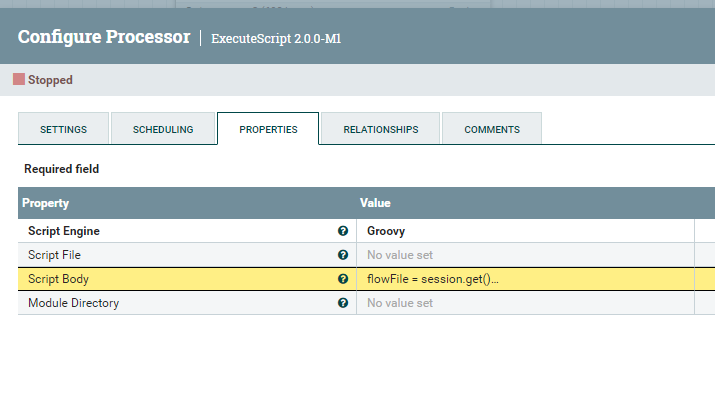The height and width of the screenshot is (406, 715).
Task: Click the Required field label
Action: [62, 169]
